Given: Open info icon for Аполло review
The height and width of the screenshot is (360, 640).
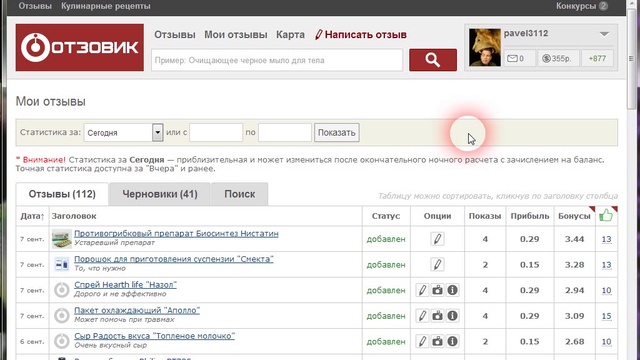Looking at the screenshot, I should (452, 316).
